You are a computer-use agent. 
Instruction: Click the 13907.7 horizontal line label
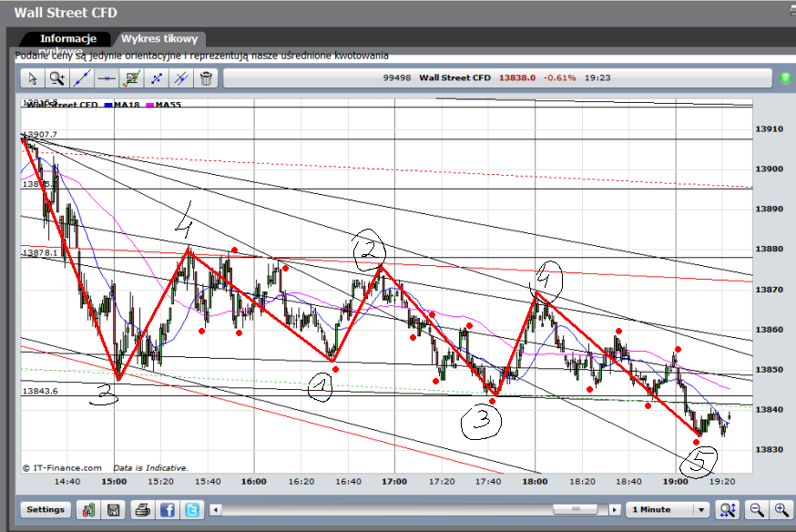[x=40, y=135]
